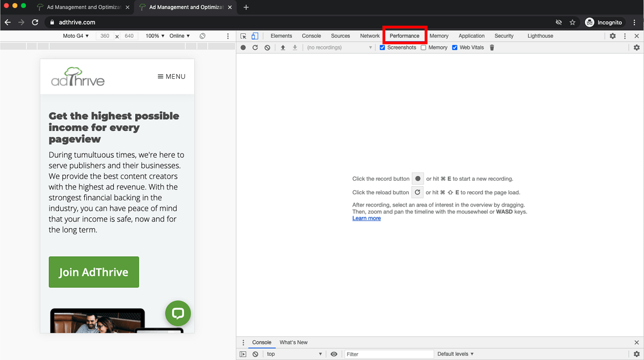This screenshot has height=360, width=644.
Task: Open a new browser tab
Action: point(246,8)
